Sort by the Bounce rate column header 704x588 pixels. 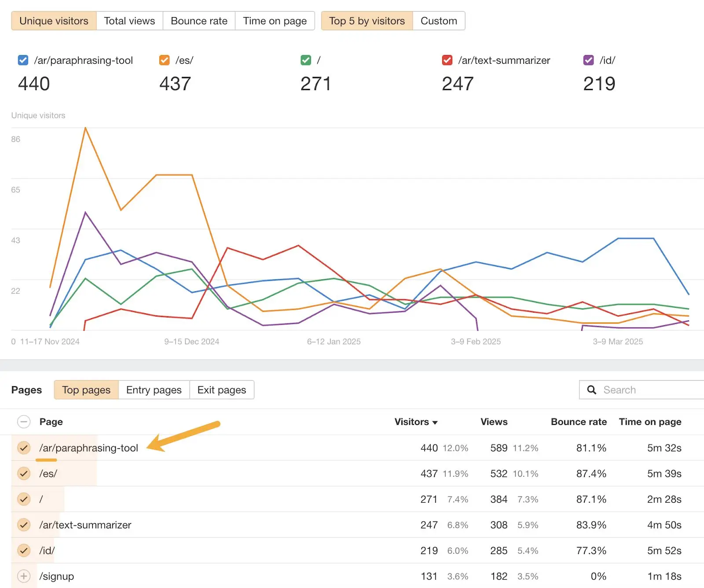click(579, 422)
